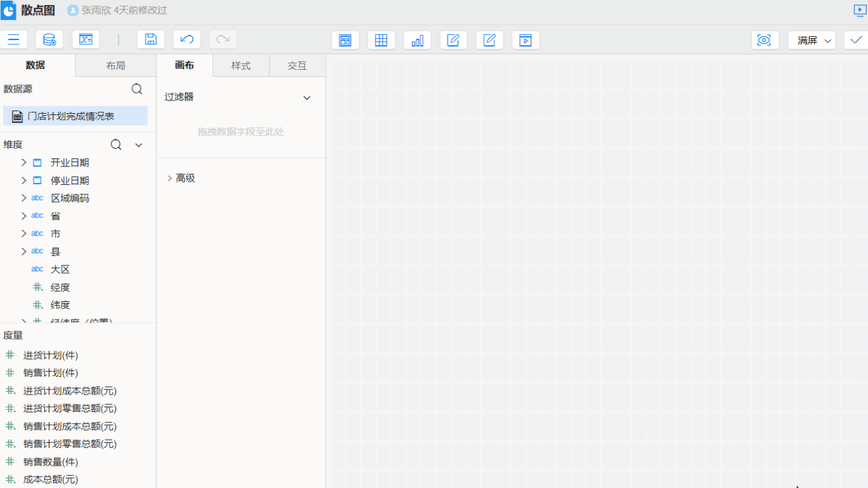Open the hamburger menu in the toolbar
The height and width of the screenshot is (488, 868).
(13, 40)
